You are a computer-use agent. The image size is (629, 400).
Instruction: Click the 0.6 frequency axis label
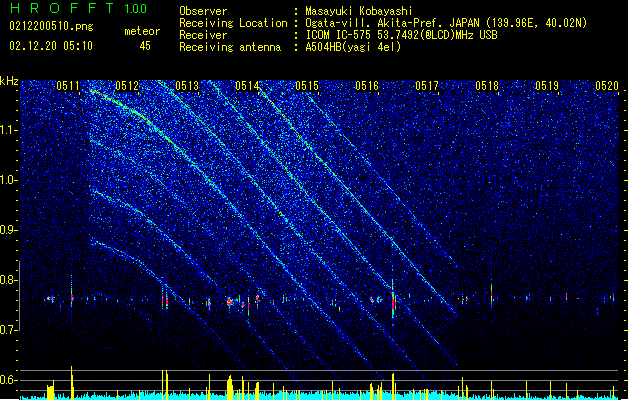9,380
